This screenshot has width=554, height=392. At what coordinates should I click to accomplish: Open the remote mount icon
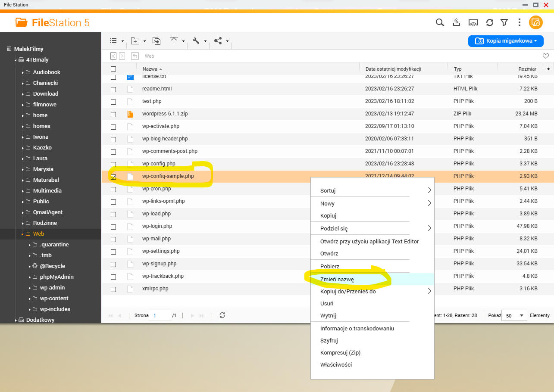[473, 22]
